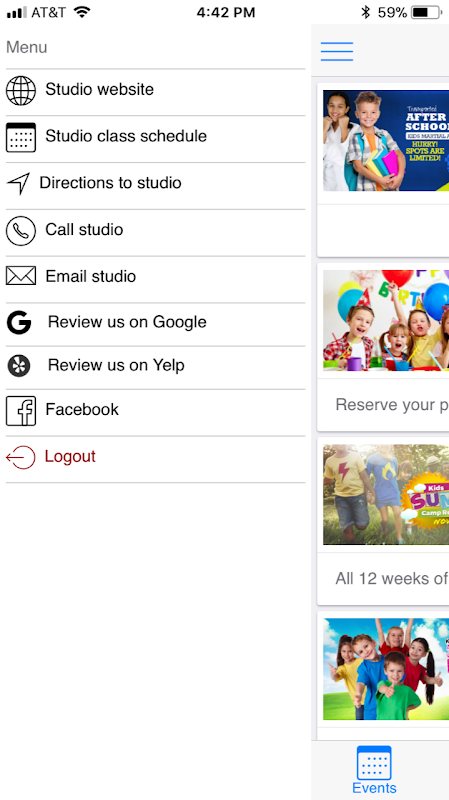Image resolution: width=449 pixels, height=800 pixels.
Task: Select the Events tab
Action: pos(375,770)
